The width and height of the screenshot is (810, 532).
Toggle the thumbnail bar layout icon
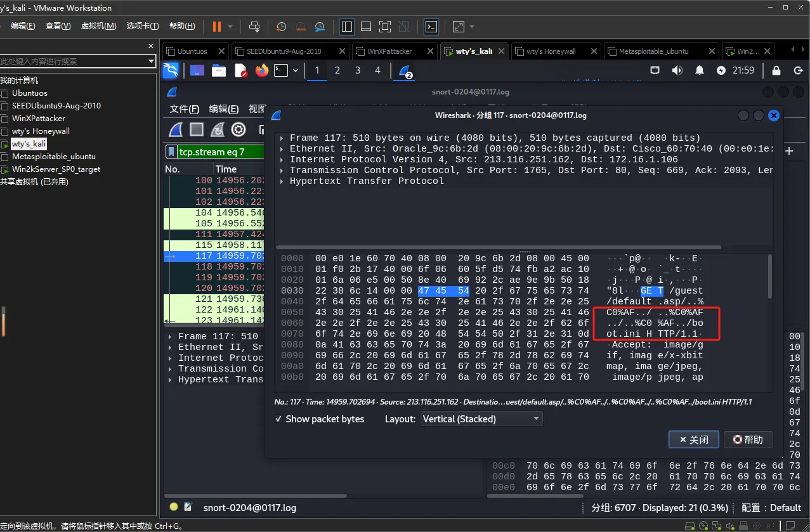coord(366,27)
